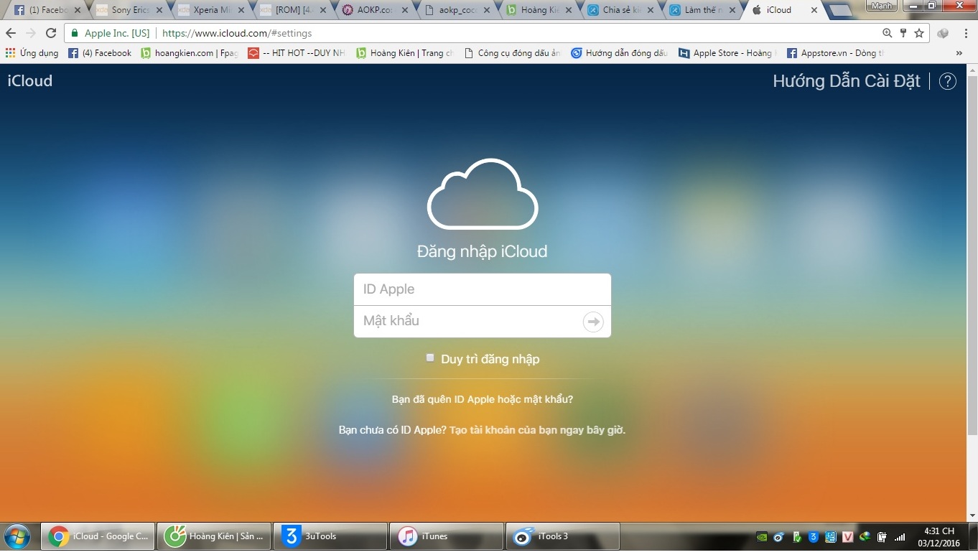The height and width of the screenshot is (560, 978).
Task: Click the network signal icon in tray
Action: pos(898,536)
